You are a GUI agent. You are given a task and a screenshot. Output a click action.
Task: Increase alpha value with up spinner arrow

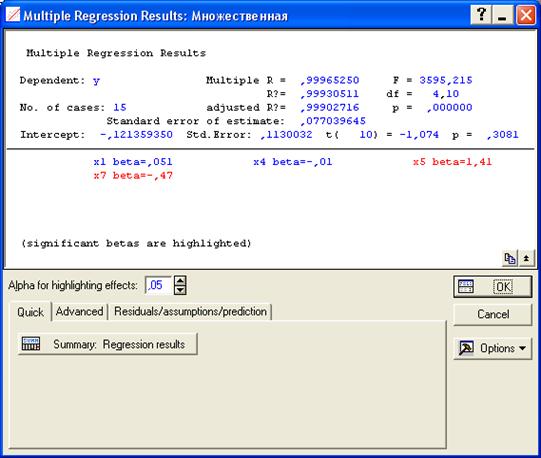click(180, 280)
